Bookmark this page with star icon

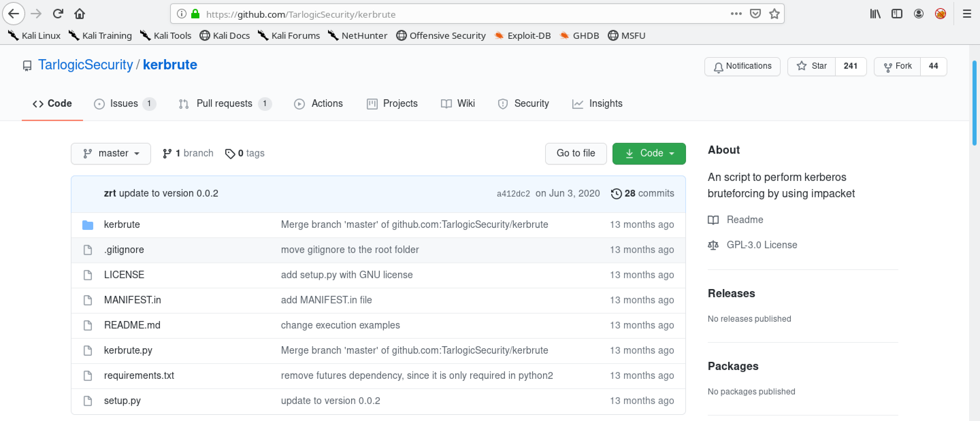pos(774,14)
